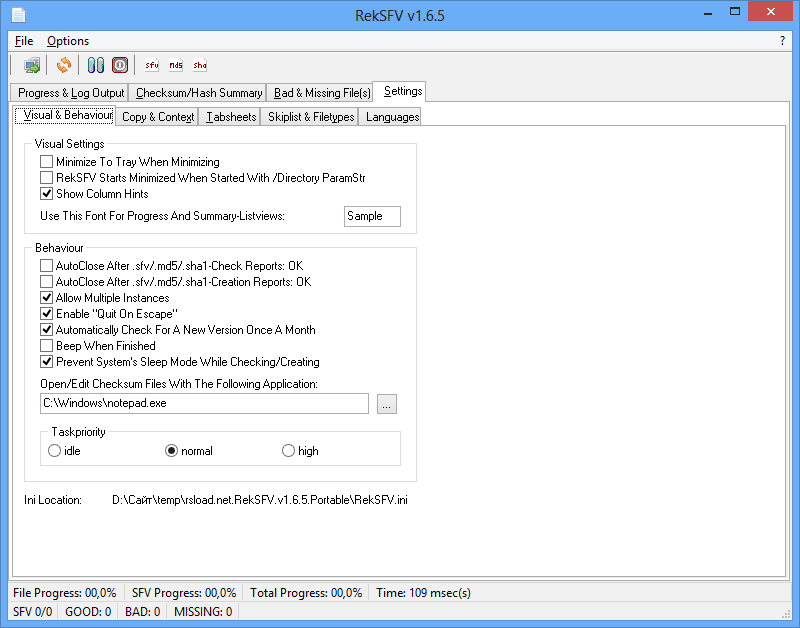Click the help question mark

[x=782, y=41]
